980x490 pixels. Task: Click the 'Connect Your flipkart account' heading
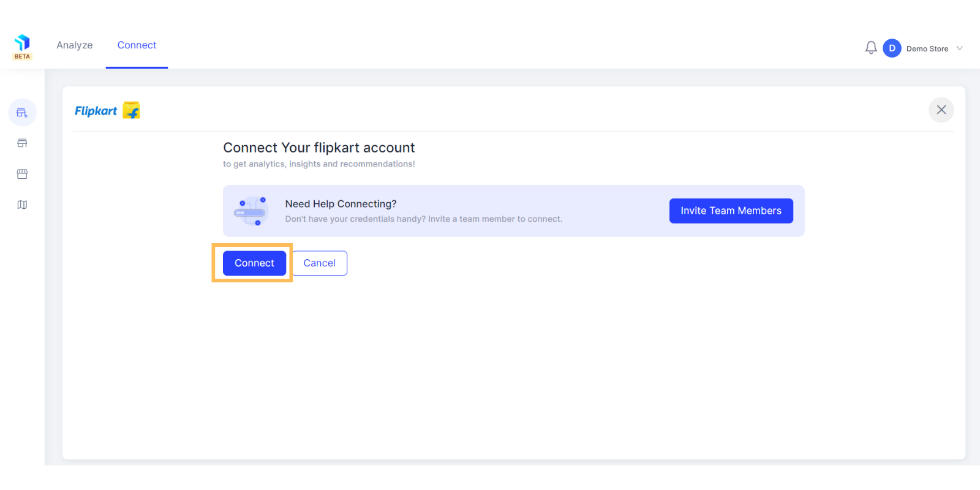click(319, 148)
